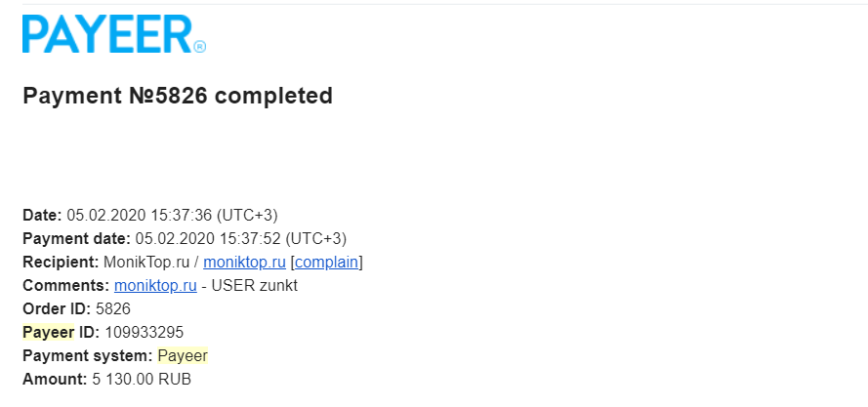Click the PAYEER logo
This screenshot has height=407, width=868.
click(107, 34)
